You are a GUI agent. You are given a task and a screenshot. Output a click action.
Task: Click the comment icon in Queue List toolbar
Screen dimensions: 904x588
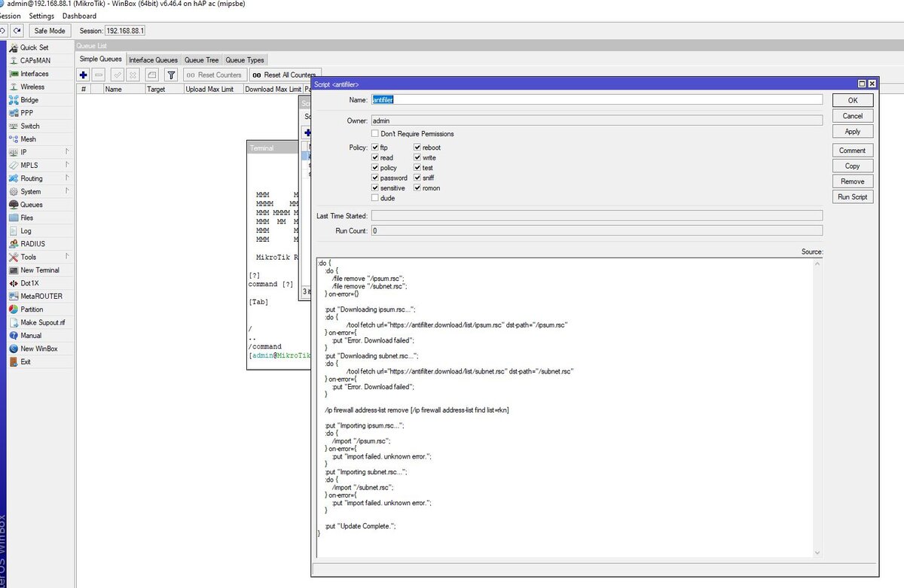click(x=151, y=75)
